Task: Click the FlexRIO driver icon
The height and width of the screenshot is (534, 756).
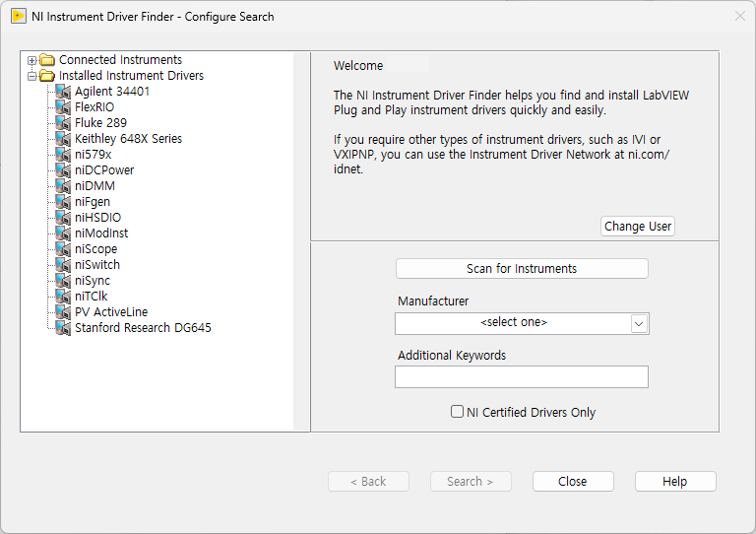Action: click(63, 107)
